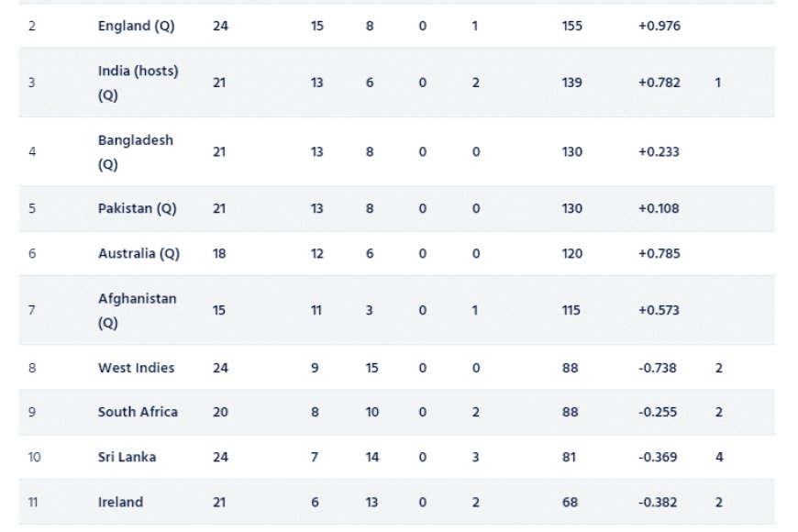Image resolution: width=798 pixels, height=532 pixels.
Task: Select Australia's matches played value 18
Action: tap(219, 253)
